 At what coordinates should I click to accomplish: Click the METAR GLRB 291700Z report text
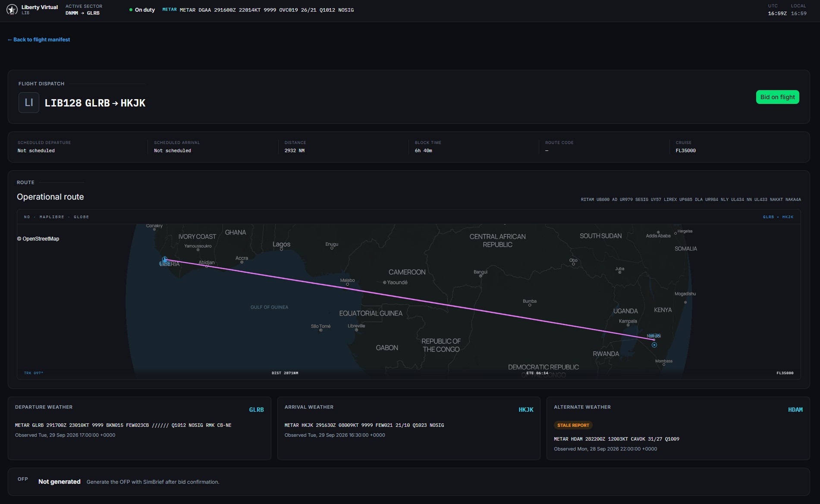[x=123, y=425]
